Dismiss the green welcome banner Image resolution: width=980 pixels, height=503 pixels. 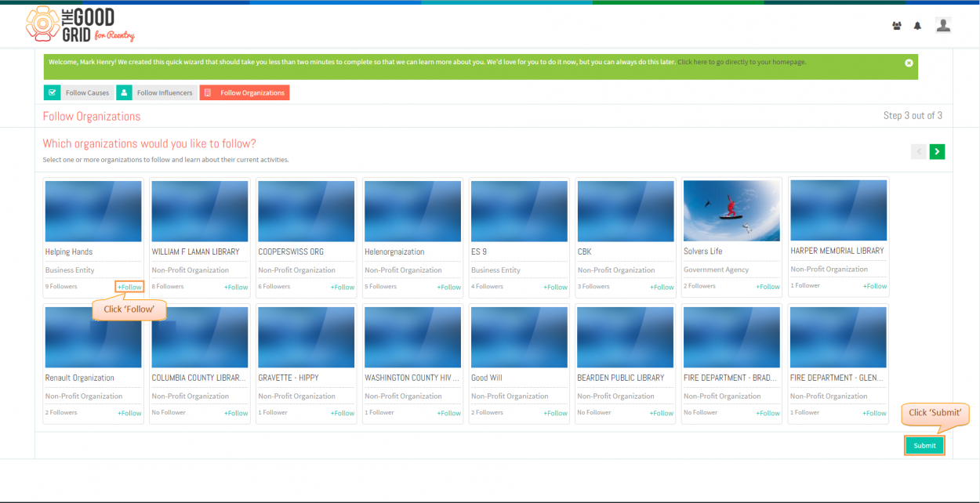909,63
